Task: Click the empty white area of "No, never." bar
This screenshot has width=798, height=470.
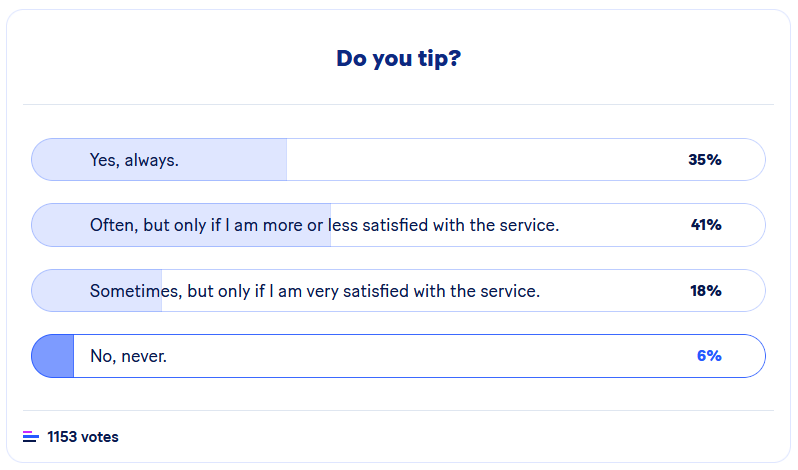Action: click(x=420, y=356)
